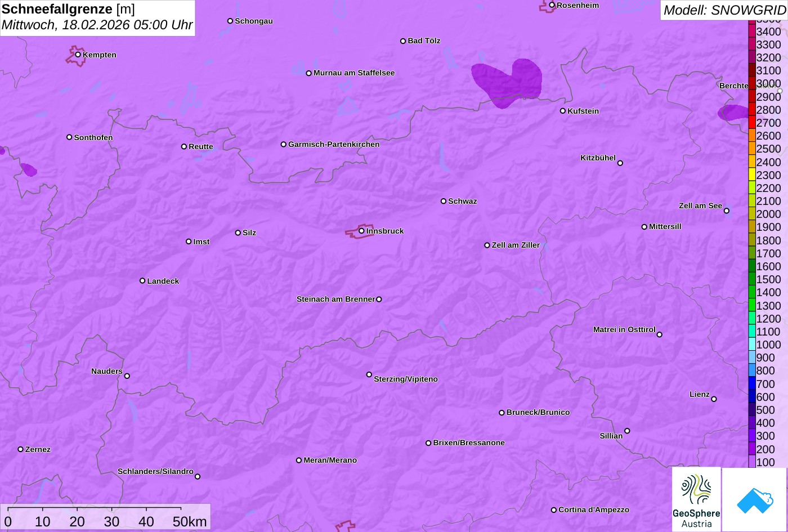Click the GeoSphere Austria logo
Screen dimensions: 788x532
[696, 499]
